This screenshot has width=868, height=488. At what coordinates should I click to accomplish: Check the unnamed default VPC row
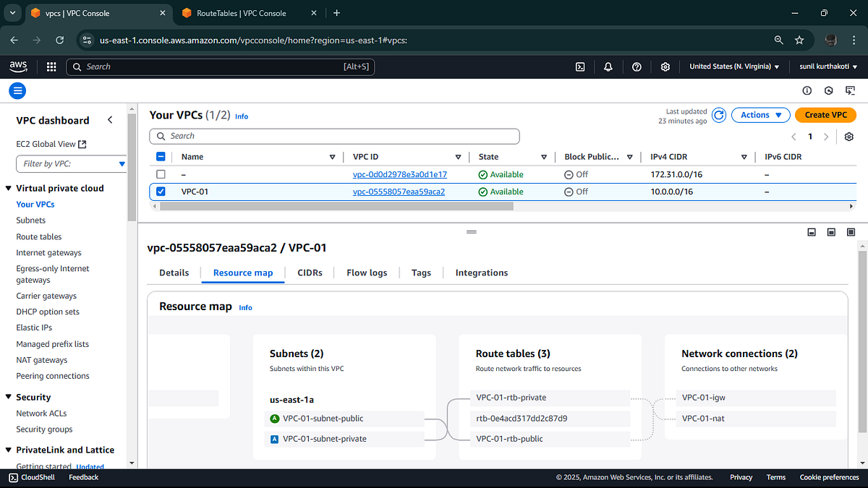coord(161,174)
